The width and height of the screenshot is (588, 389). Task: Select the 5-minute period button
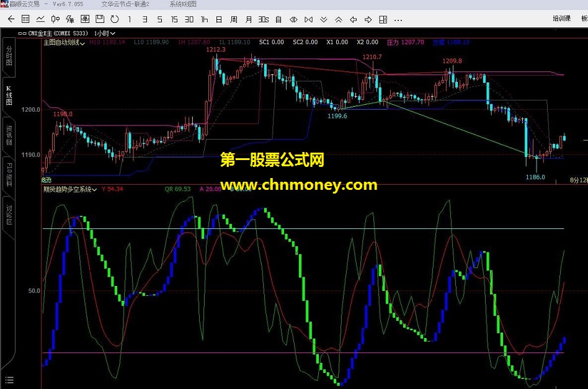point(160,19)
